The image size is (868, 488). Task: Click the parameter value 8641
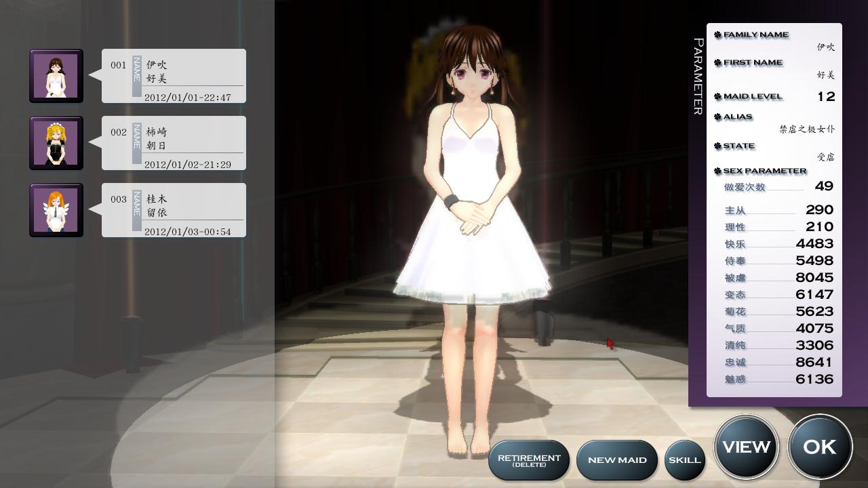(815, 362)
